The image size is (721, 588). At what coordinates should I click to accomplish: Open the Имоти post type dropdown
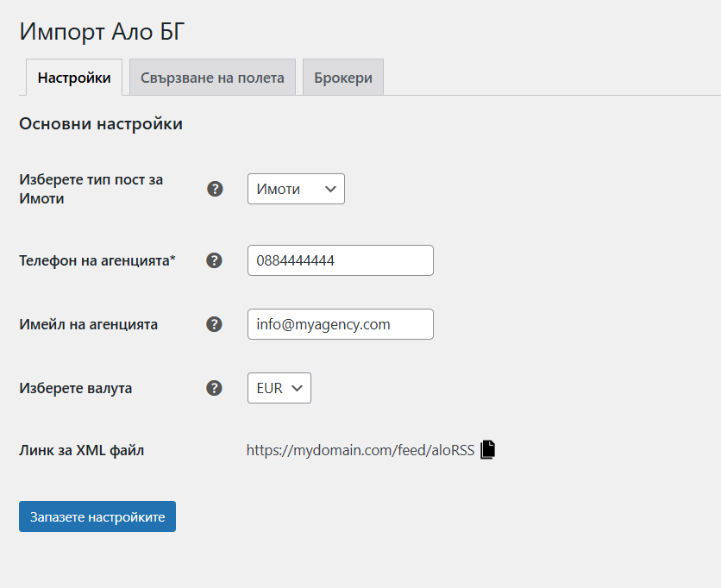pyautogui.click(x=296, y=189)
